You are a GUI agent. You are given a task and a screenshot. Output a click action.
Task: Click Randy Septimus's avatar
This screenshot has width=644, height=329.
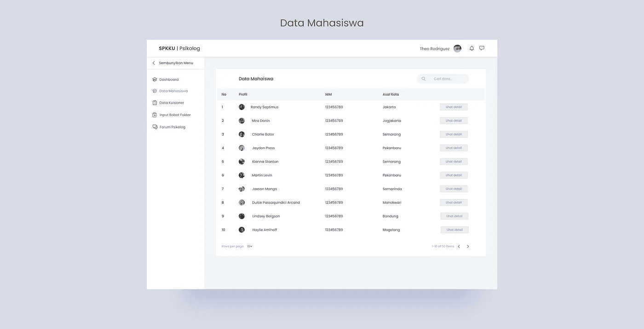tap(241, 107)
